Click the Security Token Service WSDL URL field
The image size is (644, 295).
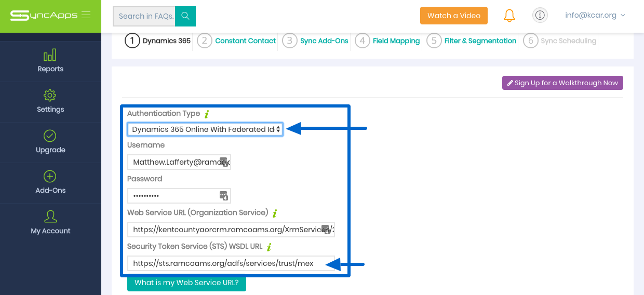pos(231,263)
